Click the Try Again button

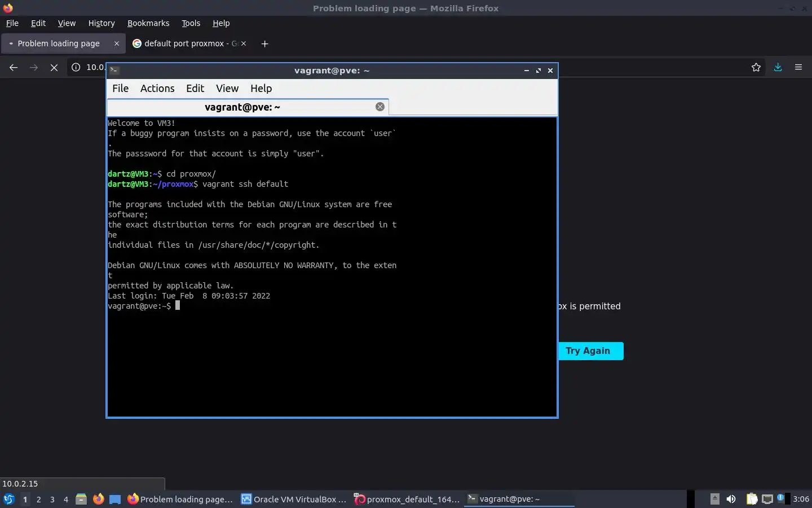591,351
